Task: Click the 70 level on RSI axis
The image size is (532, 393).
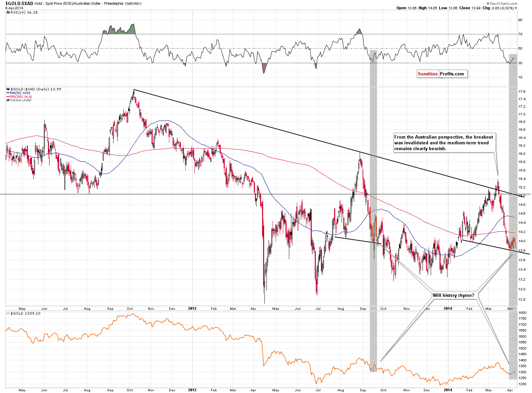Action: [520, 34]
